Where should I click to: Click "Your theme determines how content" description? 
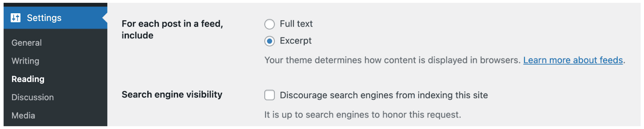point(392,60)
